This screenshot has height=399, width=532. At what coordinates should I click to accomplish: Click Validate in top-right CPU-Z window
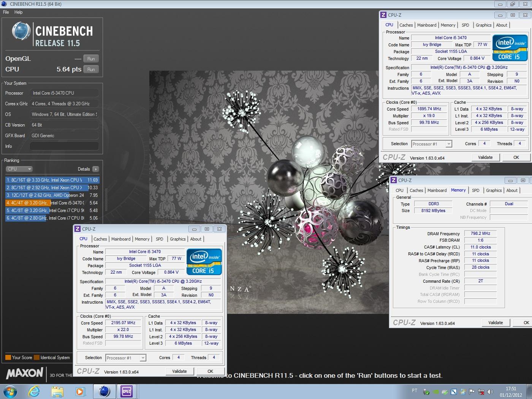coord(485,157)
